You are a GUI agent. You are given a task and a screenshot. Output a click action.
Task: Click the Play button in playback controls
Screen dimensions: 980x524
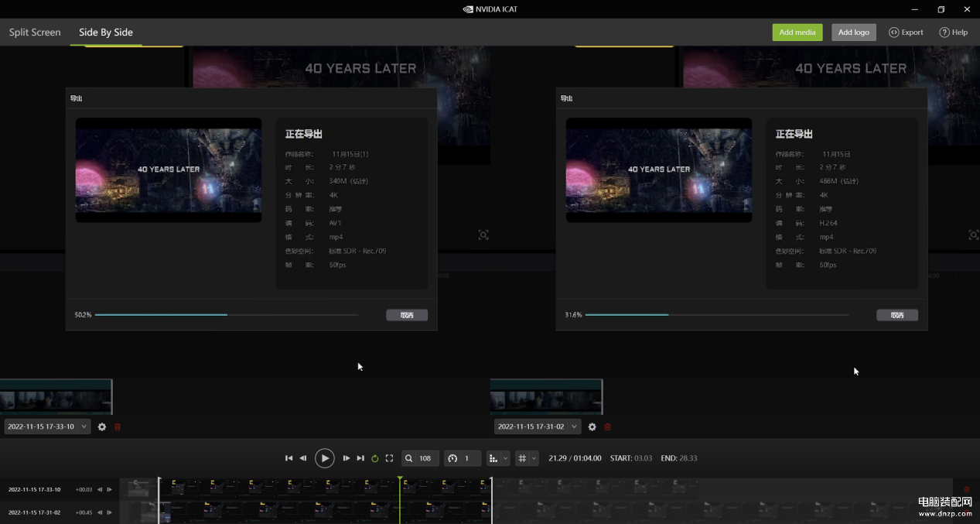coord(325,458)
